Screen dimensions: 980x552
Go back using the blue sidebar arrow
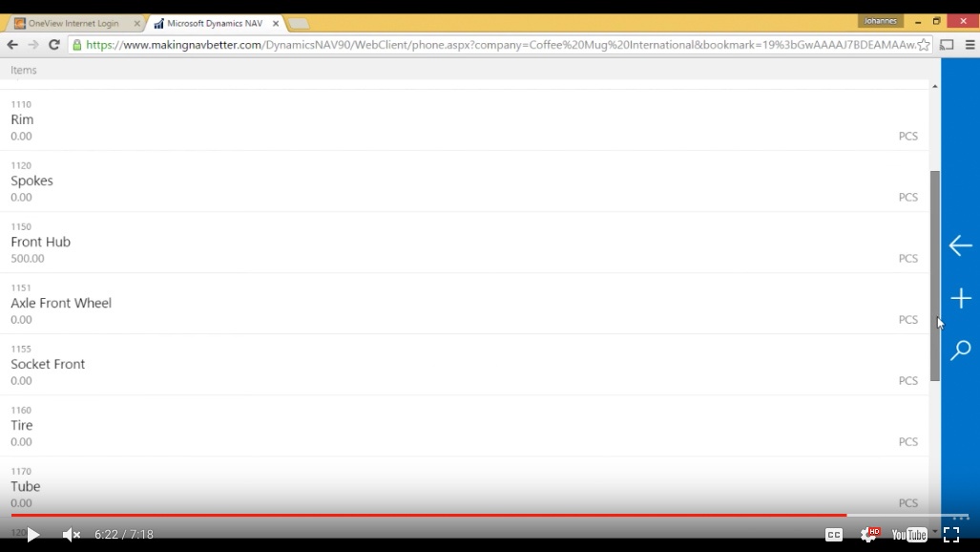pos(961,245)
